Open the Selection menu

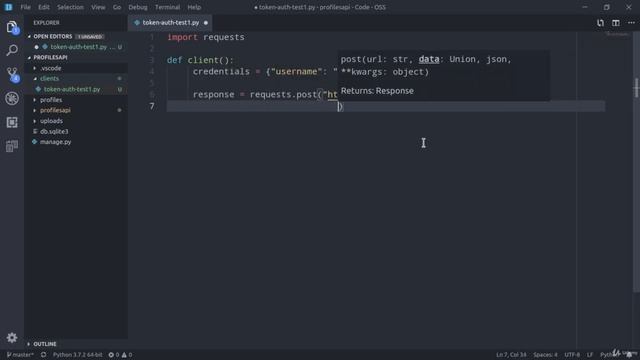[70, 7]
